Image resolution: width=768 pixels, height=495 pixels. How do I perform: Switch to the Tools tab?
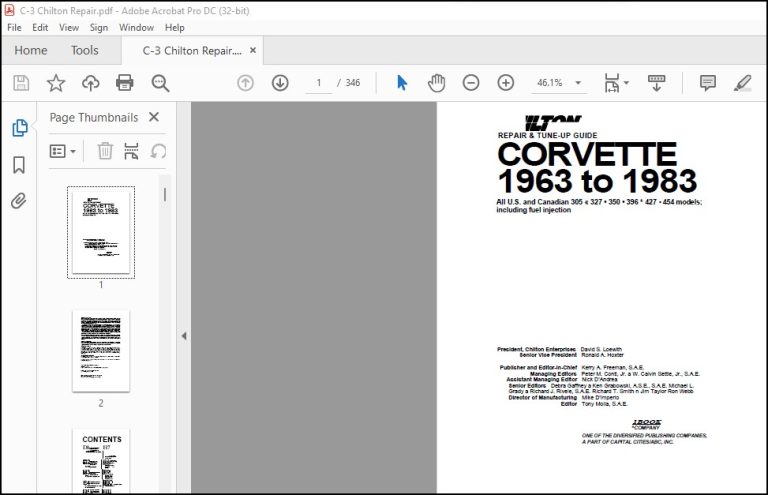click(85, 50)
